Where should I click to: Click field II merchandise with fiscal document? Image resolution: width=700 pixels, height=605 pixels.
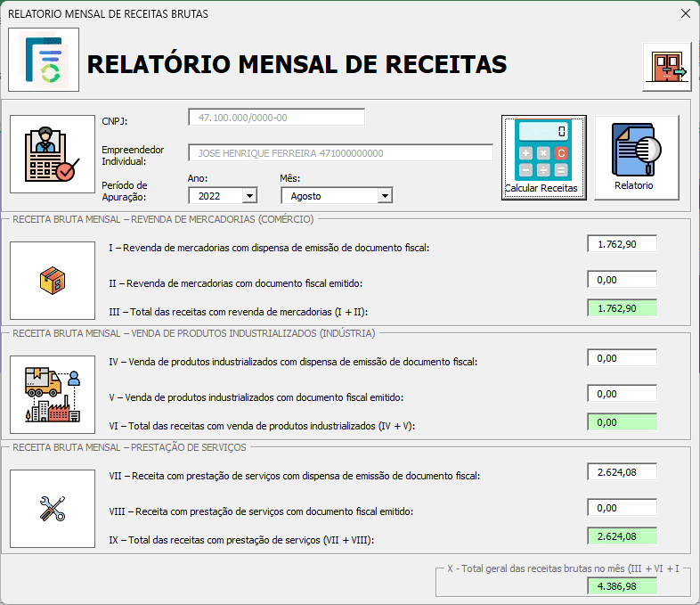[x=622, y=279]
